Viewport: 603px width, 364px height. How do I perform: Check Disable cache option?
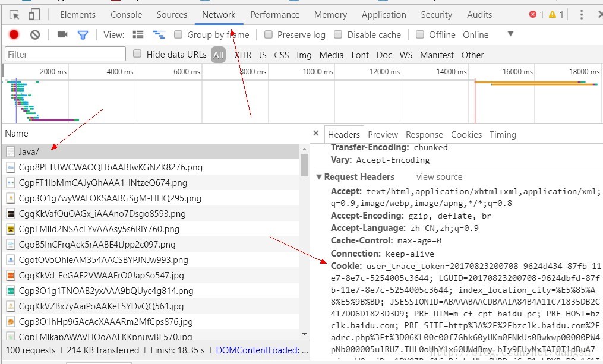[338, 34]
